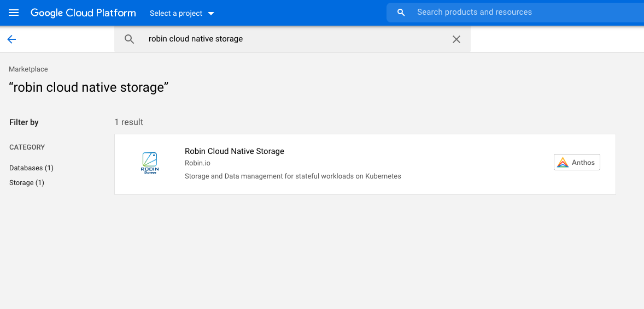Click the quoted search query heading

(89, 87)
